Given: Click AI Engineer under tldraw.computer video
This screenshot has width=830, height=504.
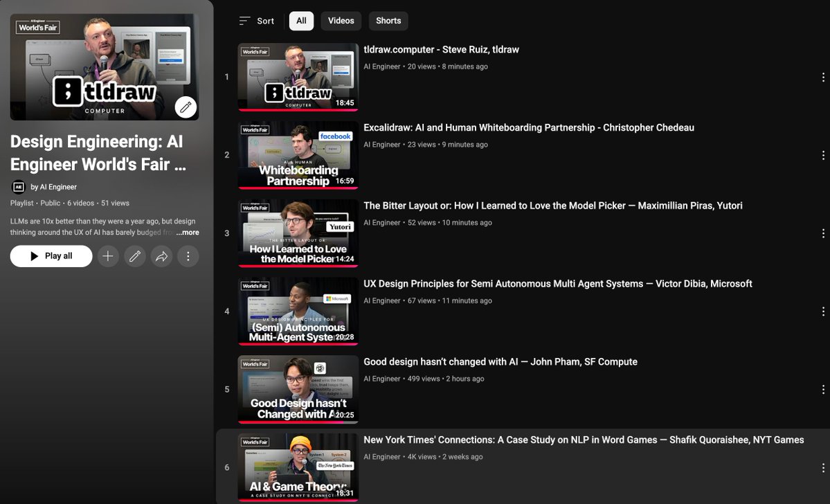Looking at the screenshot, I should click(x=381, y=66).
